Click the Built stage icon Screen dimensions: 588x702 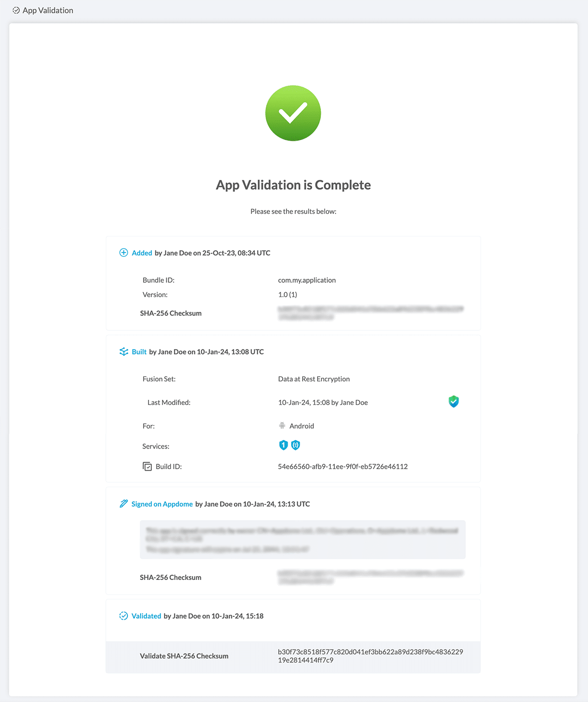(x=124, y=352)
